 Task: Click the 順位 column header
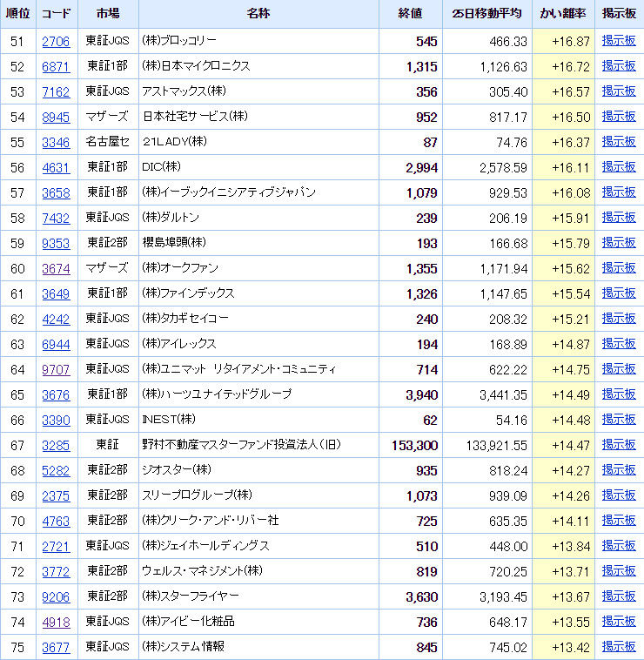click(17, 13)
